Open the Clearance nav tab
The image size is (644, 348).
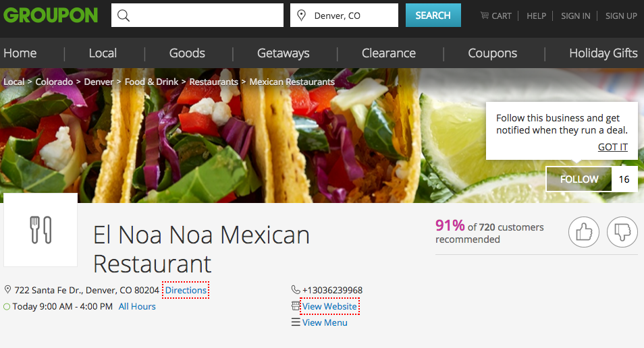click(389, 53)
